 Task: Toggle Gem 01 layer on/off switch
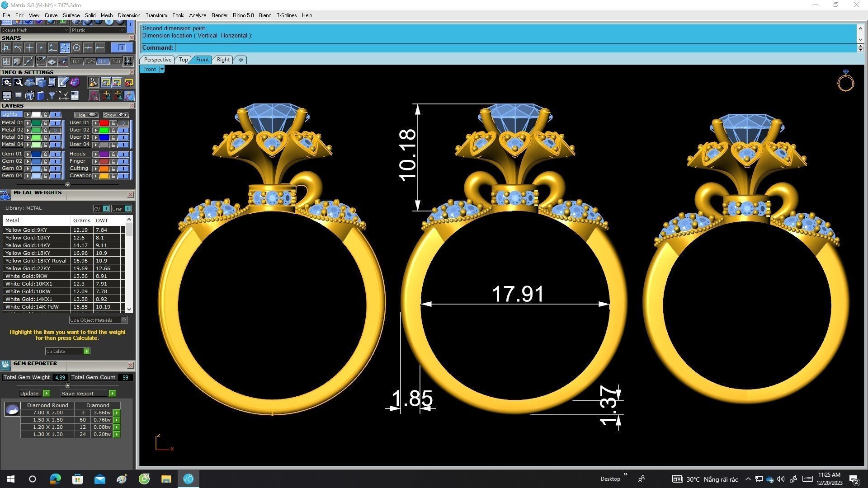coord(55,154)
